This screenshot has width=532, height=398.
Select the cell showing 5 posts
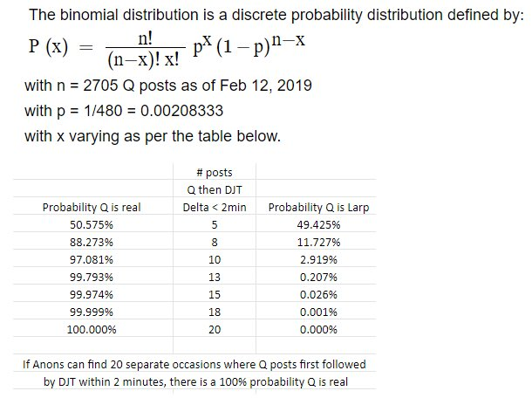click(x=215, y=225)
